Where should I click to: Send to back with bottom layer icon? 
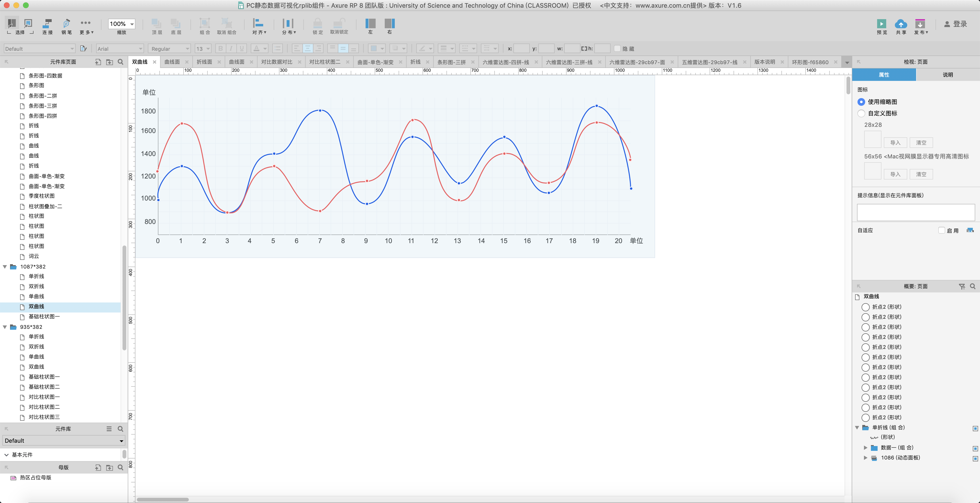(x=176, y=24)
